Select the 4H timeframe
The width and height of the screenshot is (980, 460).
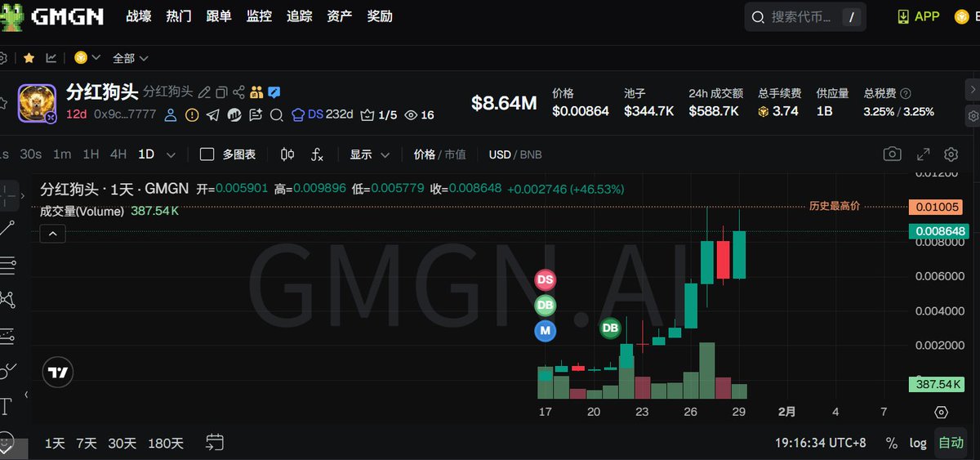pyautogui.click(x=118, y=154)
